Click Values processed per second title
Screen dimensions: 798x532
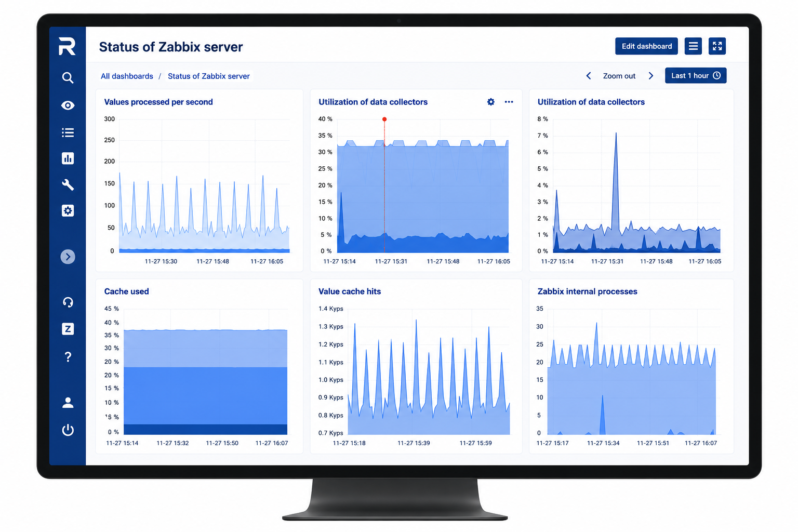pyautogui.click(x=158, y=102)
